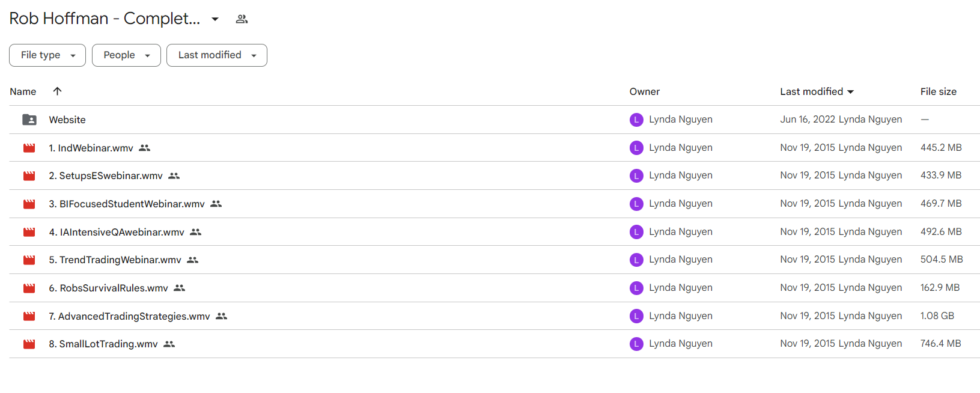Screen dimensions: 980x393
Task: Select 1. IndWebinar.wmv file name
Action: 91,148
